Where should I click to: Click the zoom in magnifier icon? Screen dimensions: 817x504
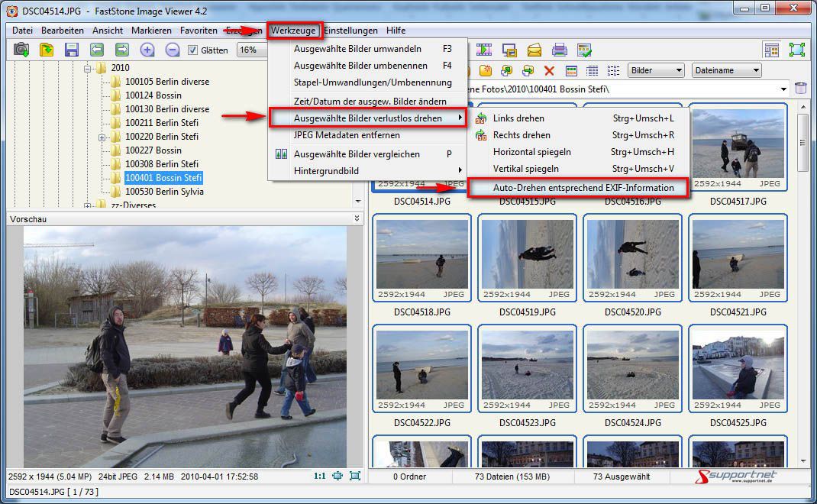(147, 50)
